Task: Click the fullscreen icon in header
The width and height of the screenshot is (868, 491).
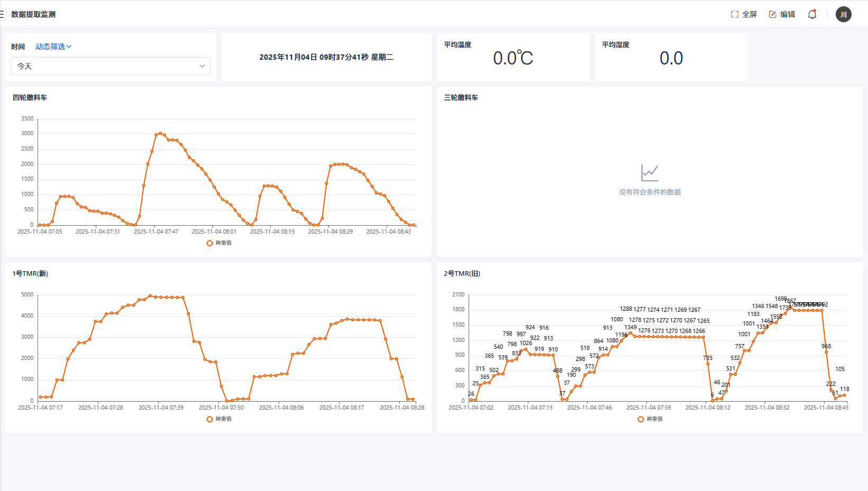Action: [x=734, y=14]
